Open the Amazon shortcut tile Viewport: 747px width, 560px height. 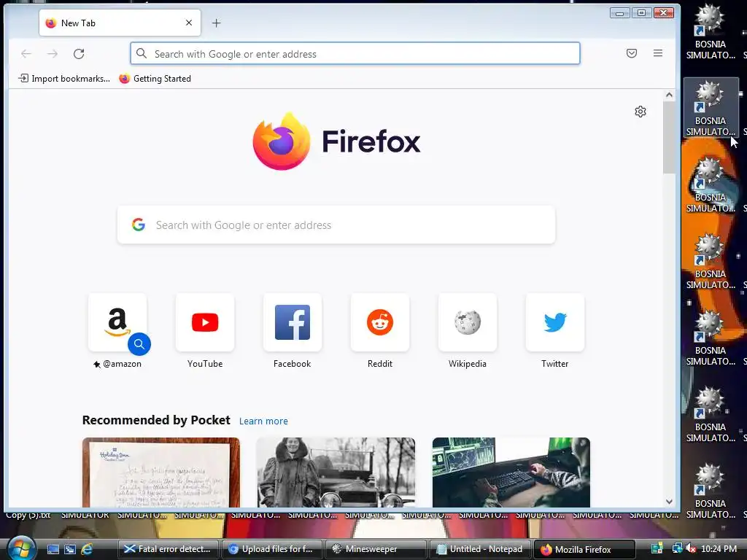[117, 322]
